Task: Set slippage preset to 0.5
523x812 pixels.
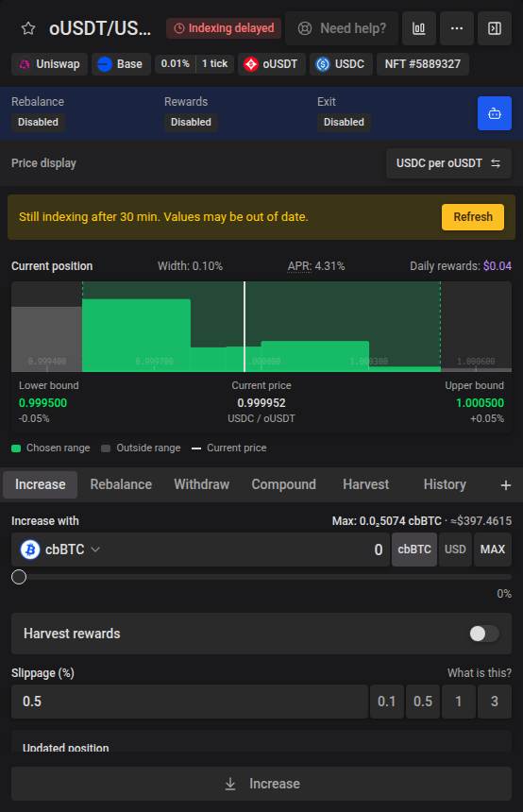Action: pyautogui.click(x=423, y=702)
